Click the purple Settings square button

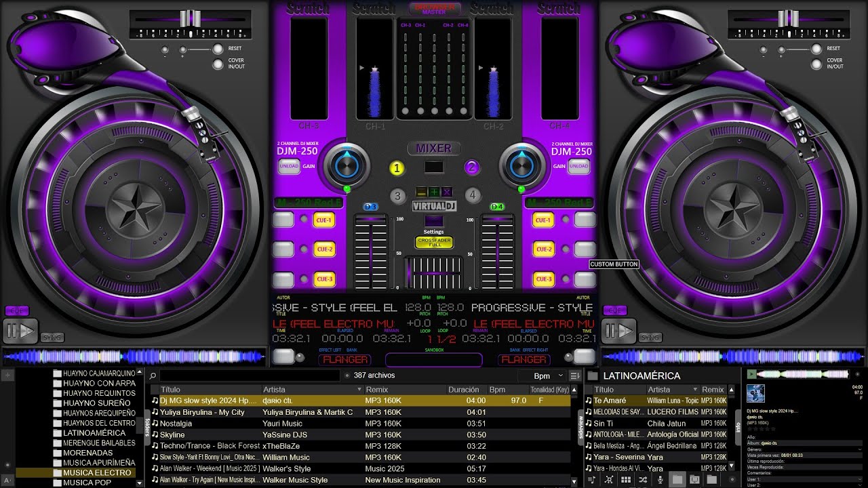click(x=434, y=221)
